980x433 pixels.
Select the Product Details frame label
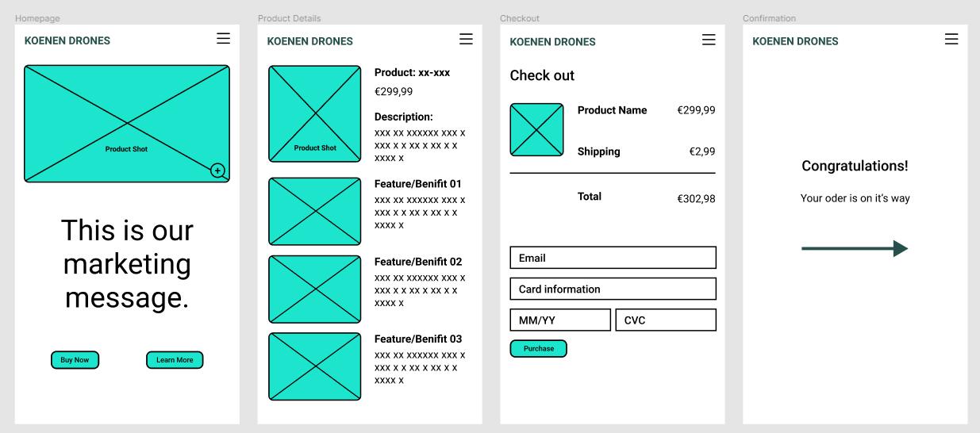290,18
